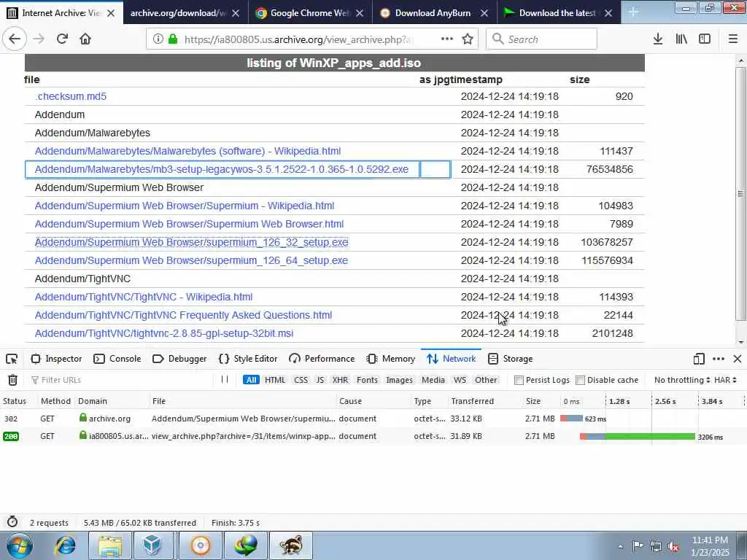Filter requests by HTML
747x560 pixels.
click(275, 380)
